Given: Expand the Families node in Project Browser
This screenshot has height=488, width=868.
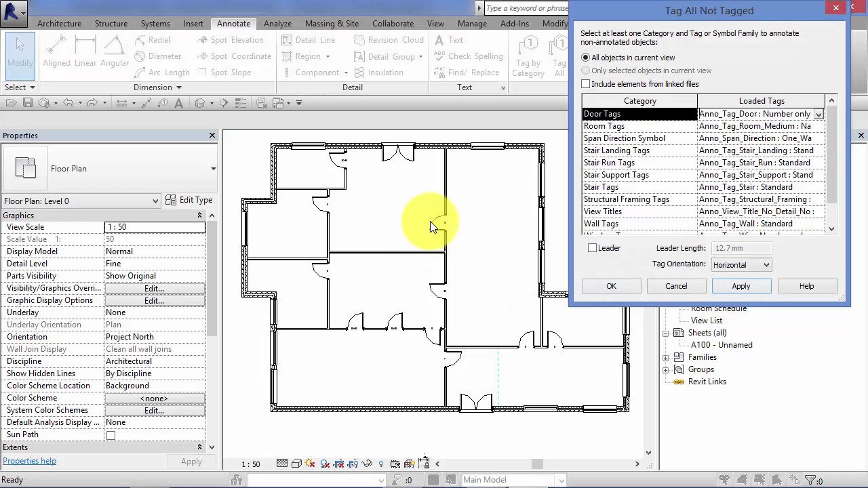Looking at the screenshot, I should pyautogui.click(x=666, y=357).
